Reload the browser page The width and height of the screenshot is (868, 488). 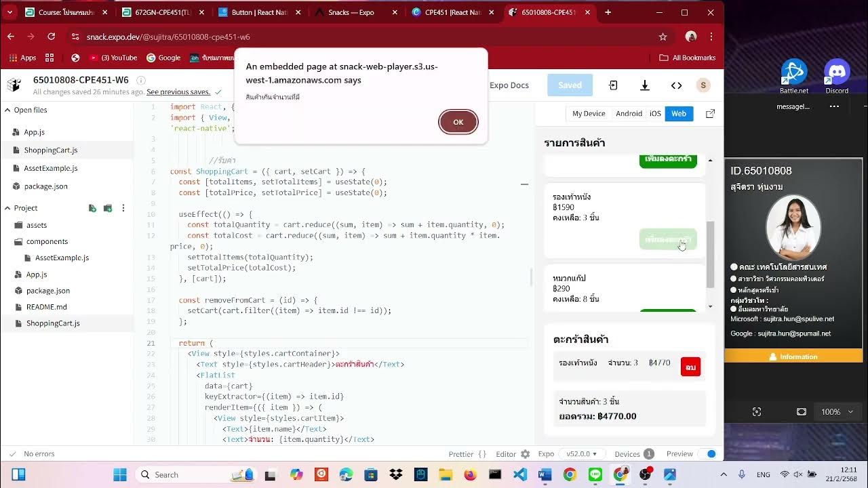[51, 37]
